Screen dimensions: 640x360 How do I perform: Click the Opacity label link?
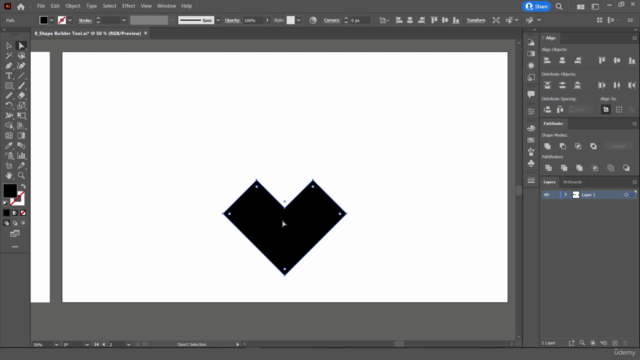pos(232,20)
